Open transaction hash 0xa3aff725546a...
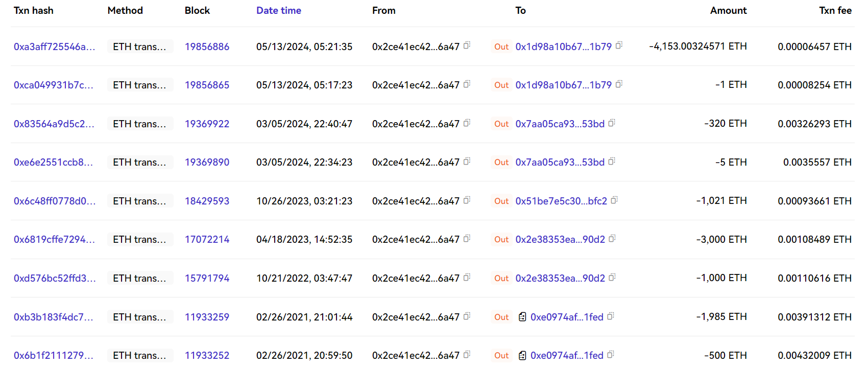 pos(54,47)
